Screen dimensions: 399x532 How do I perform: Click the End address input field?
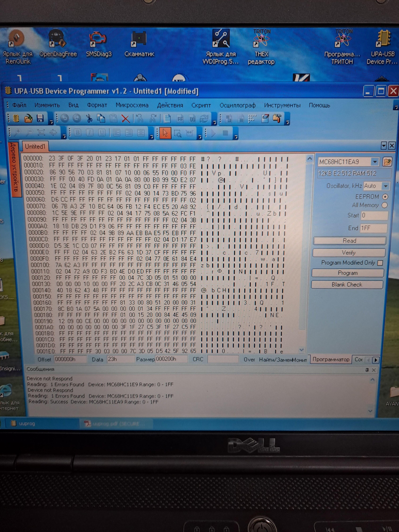click(373, 228)
